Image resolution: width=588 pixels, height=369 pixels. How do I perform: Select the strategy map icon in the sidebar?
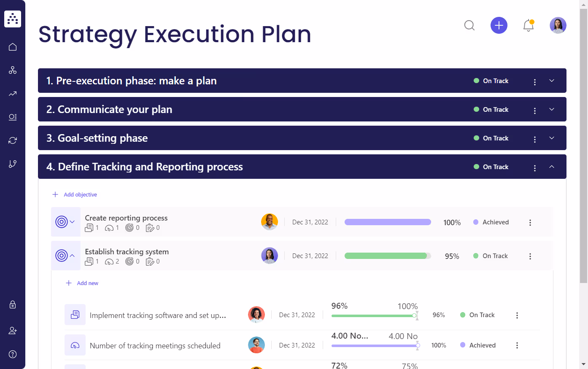tap(13, 70)
